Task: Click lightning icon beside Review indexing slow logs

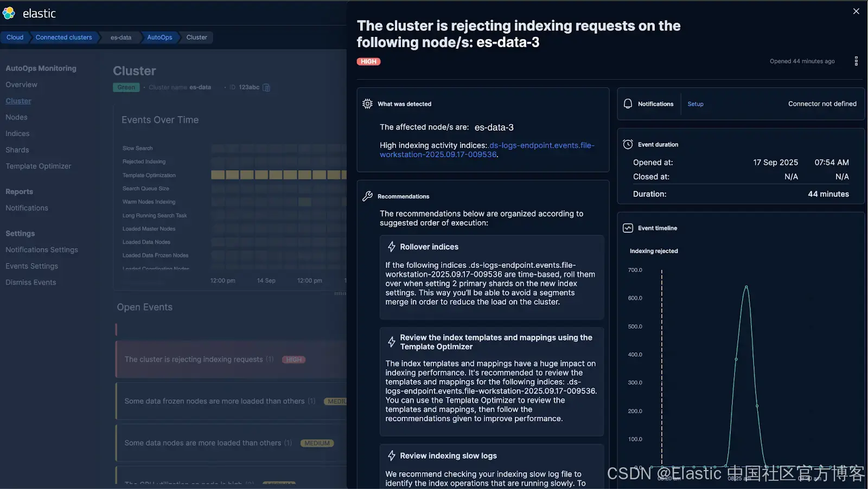Action: (x=392, y=456)
